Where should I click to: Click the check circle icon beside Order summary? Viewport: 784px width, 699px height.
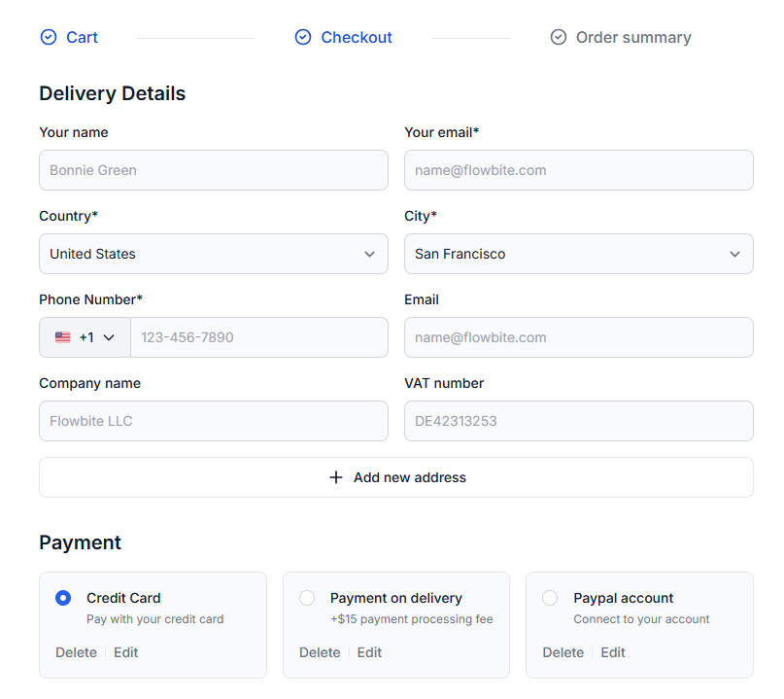pos(558,37)
